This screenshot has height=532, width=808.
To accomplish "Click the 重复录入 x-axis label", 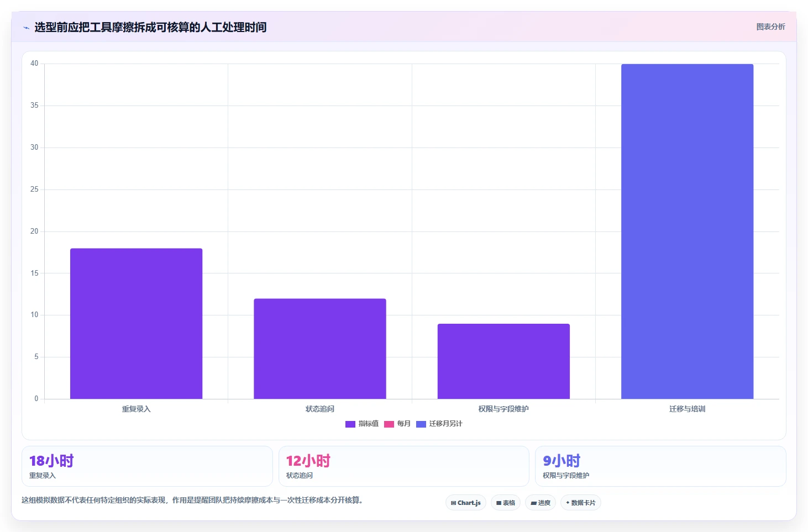I will (136, 409).
